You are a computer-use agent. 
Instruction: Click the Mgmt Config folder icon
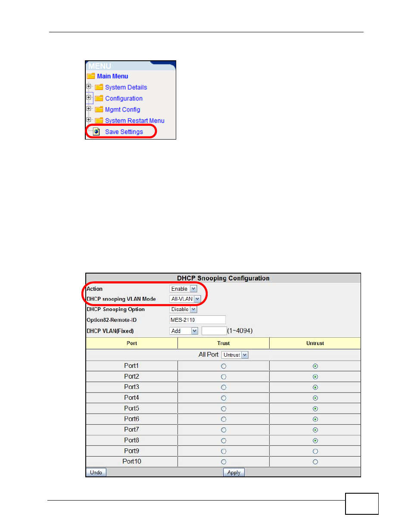click(99, 110)
